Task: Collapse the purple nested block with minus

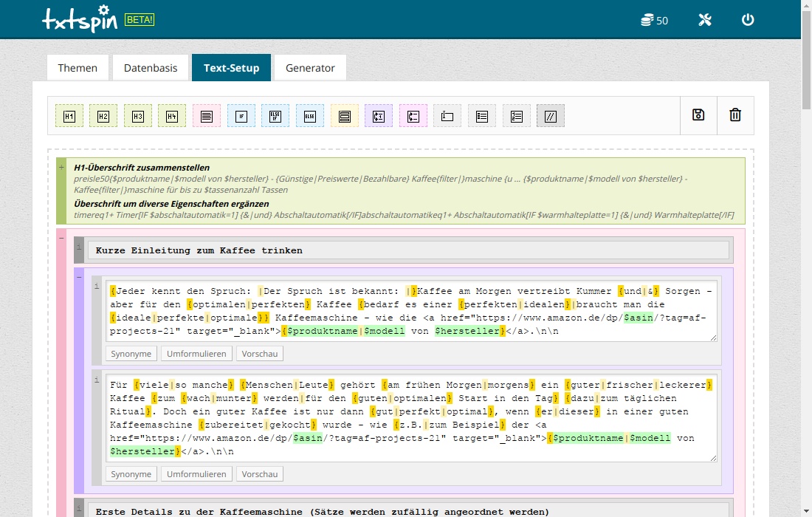Action: 79,276
